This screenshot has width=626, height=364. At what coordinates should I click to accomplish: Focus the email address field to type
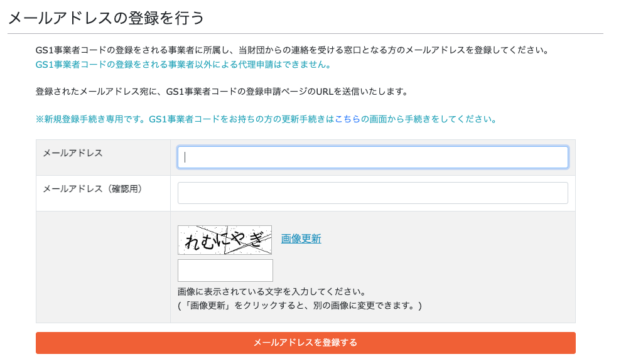pyautogui.click(x=374, y=157)
